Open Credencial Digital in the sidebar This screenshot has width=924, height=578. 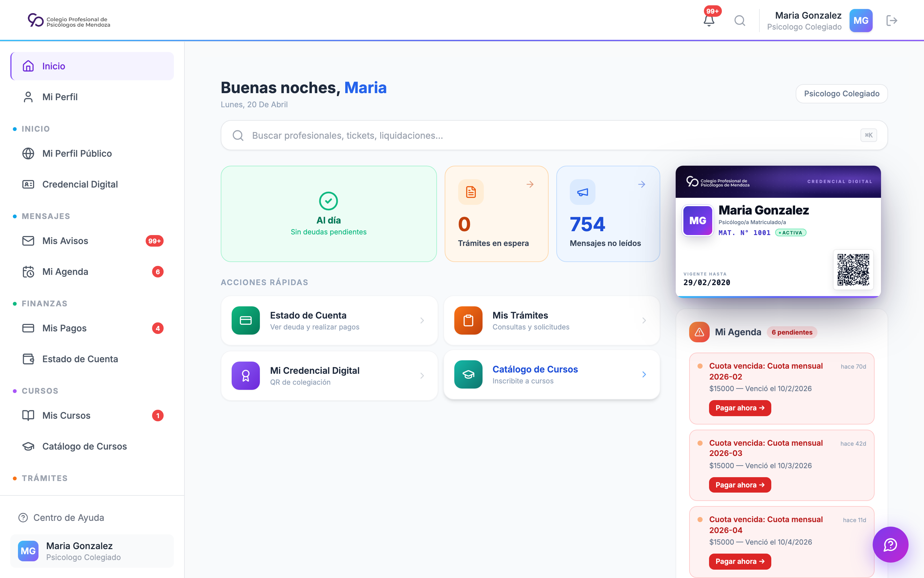[x=92, y=184]
